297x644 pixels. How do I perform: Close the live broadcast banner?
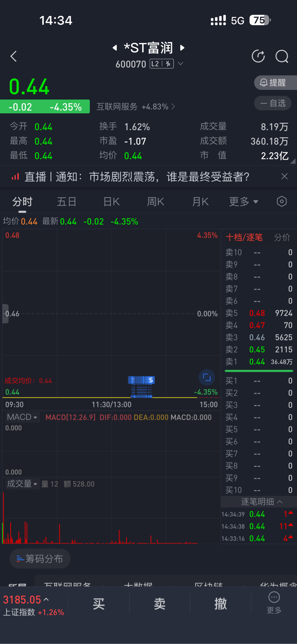284,176
